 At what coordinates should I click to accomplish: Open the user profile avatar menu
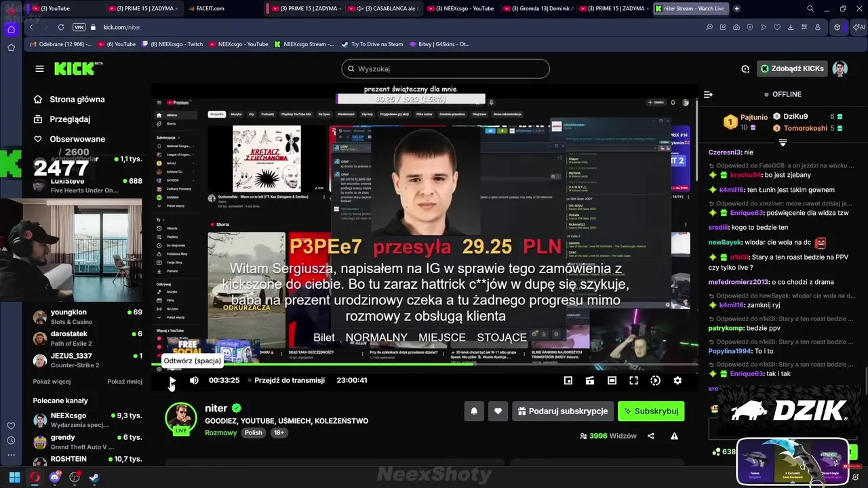(x=840, y=68)
